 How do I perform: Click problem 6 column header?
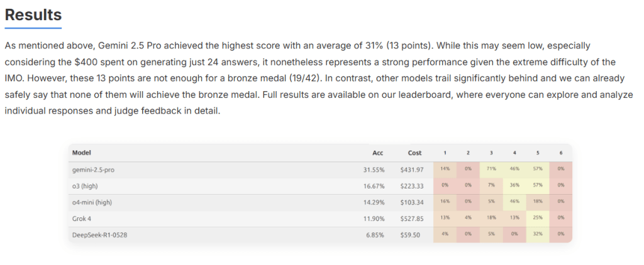click(x=560, y=153)
